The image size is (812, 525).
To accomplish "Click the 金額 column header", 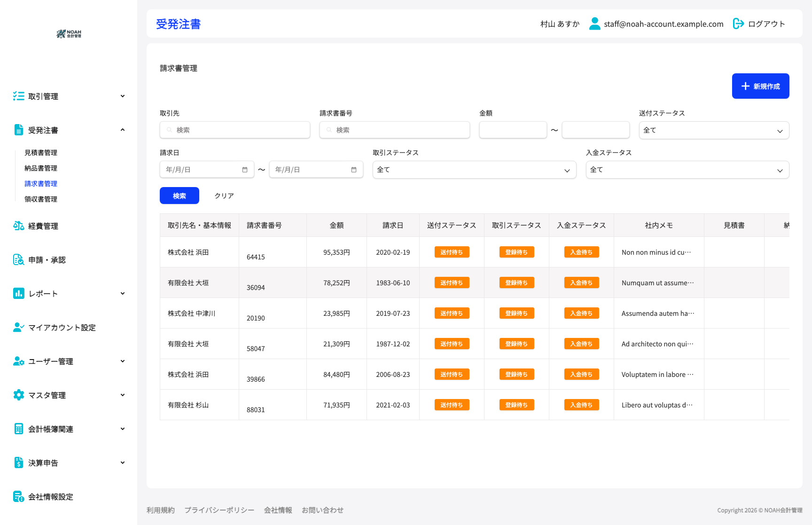I will coord(336,225).
